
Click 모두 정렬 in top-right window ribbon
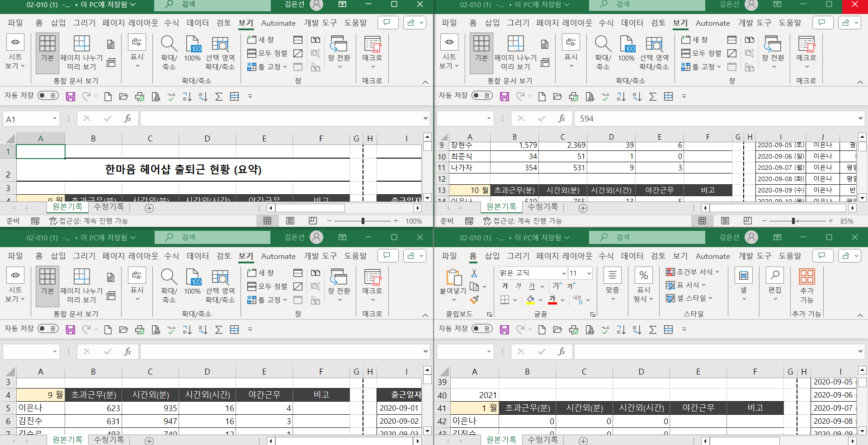[x=701, y=53]
